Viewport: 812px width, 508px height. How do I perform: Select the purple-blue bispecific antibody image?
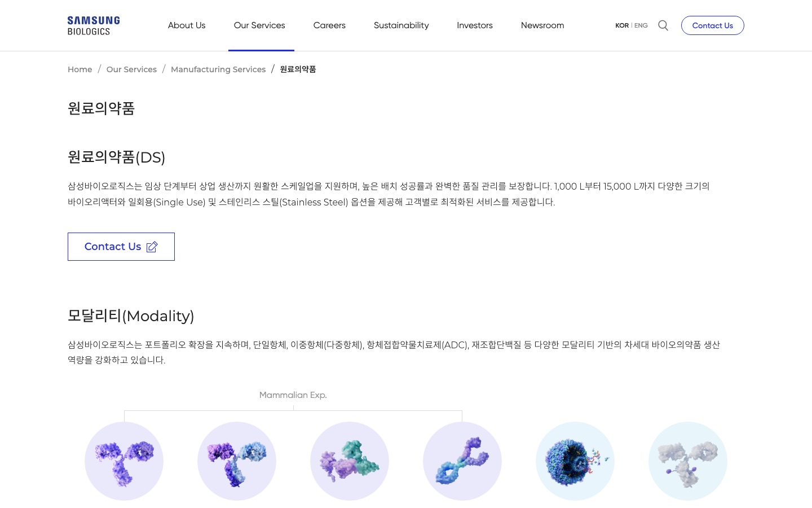tap(237, 461)
